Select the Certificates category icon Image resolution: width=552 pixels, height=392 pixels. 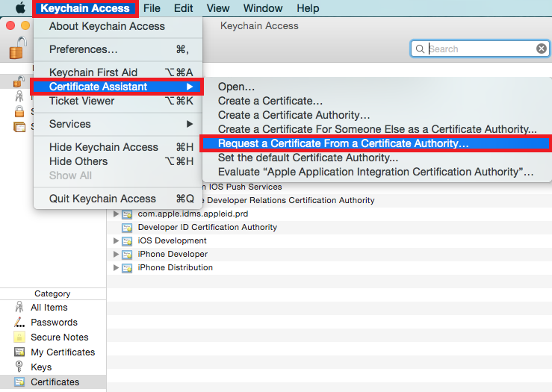click(x=19, y=382)
